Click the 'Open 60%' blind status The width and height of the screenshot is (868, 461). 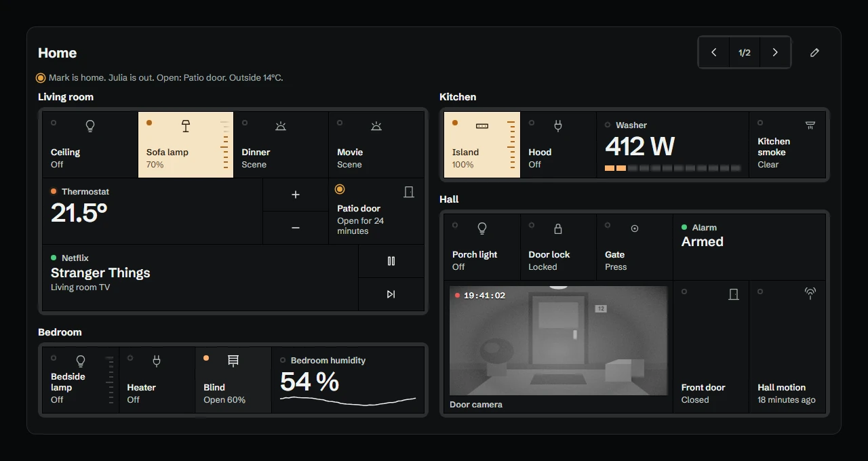point(224,400)
